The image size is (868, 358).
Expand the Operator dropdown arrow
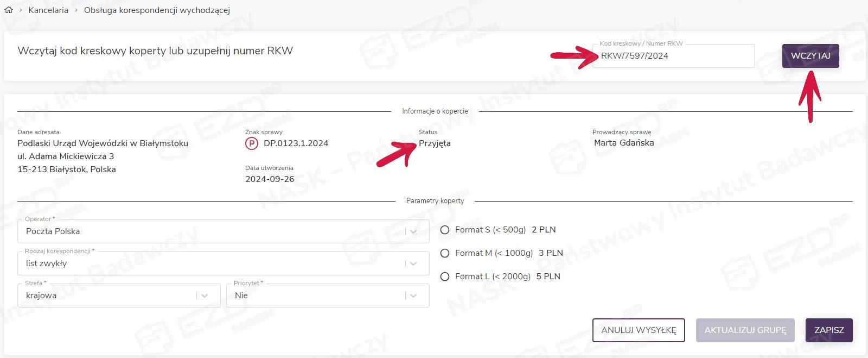(x=413, y=231)
